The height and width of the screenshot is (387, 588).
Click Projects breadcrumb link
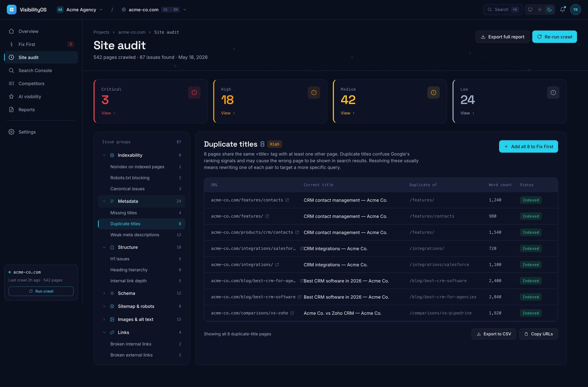101,32
